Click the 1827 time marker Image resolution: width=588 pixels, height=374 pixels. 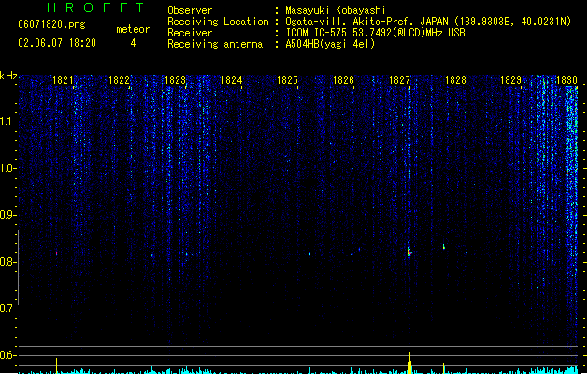399,80
